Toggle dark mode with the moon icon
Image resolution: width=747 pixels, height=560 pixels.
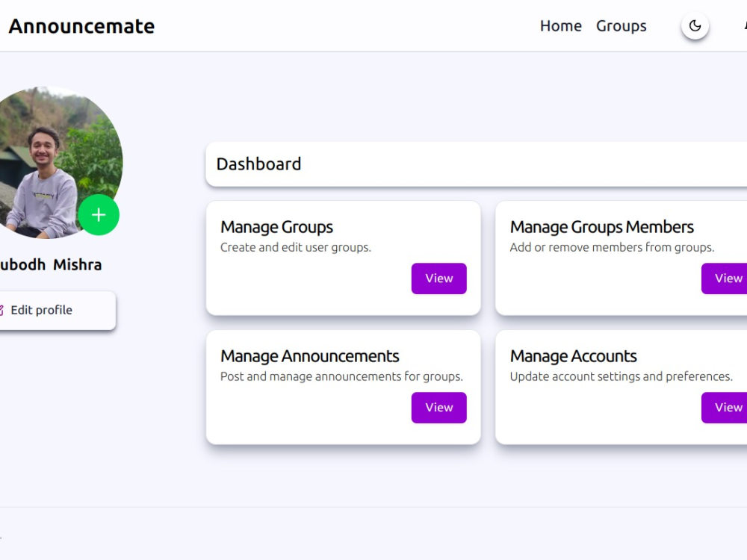tap(695, 25)
